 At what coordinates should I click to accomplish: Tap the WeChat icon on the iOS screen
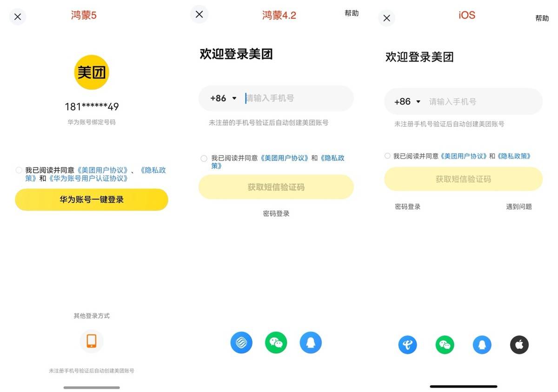(x=445, y=345)
